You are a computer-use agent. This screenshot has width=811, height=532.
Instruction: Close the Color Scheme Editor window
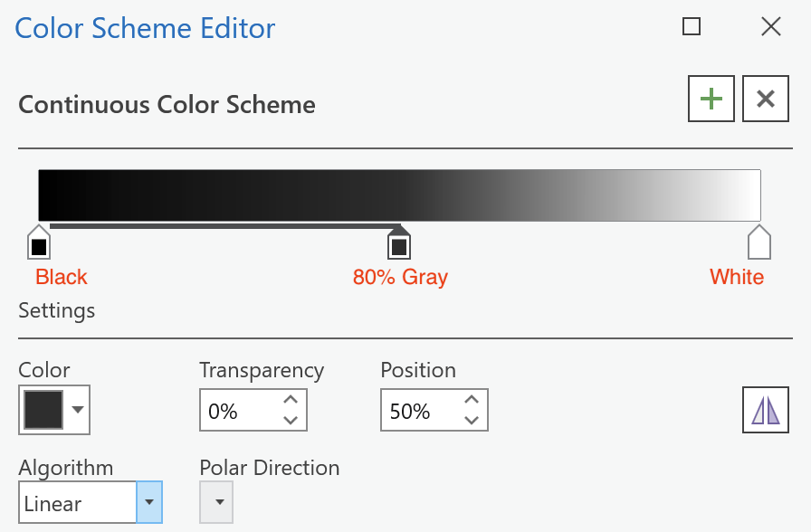(770, 26)
